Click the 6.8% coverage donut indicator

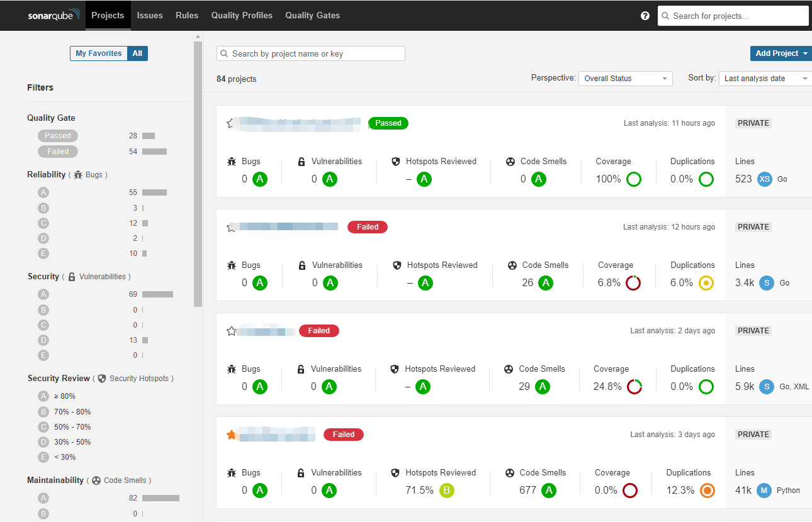tap(633, 282)
